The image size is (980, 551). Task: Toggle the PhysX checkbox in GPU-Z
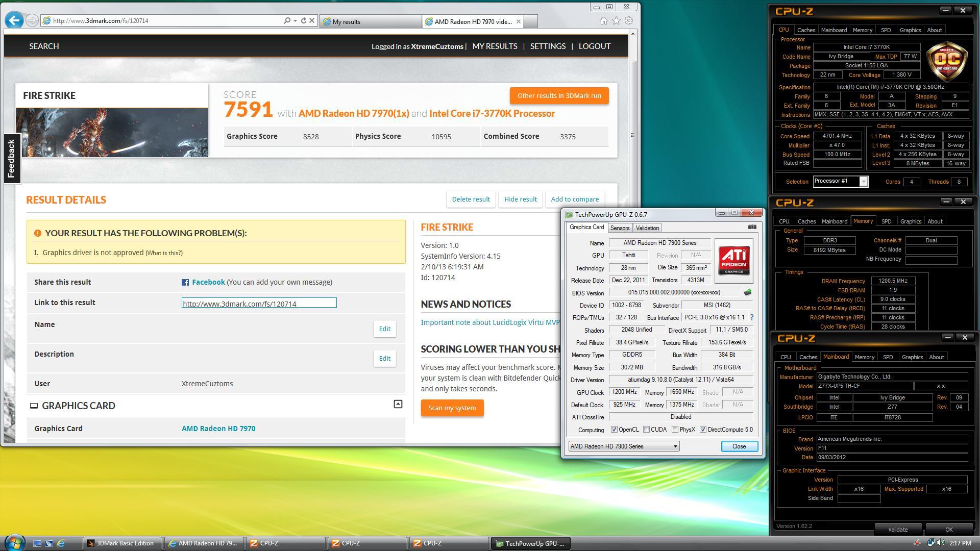(675, 430)
